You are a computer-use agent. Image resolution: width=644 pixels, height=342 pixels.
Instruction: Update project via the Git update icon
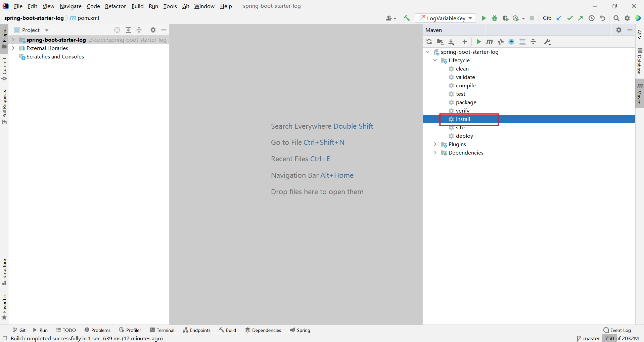pyautogui.click(x=559, y=18)
